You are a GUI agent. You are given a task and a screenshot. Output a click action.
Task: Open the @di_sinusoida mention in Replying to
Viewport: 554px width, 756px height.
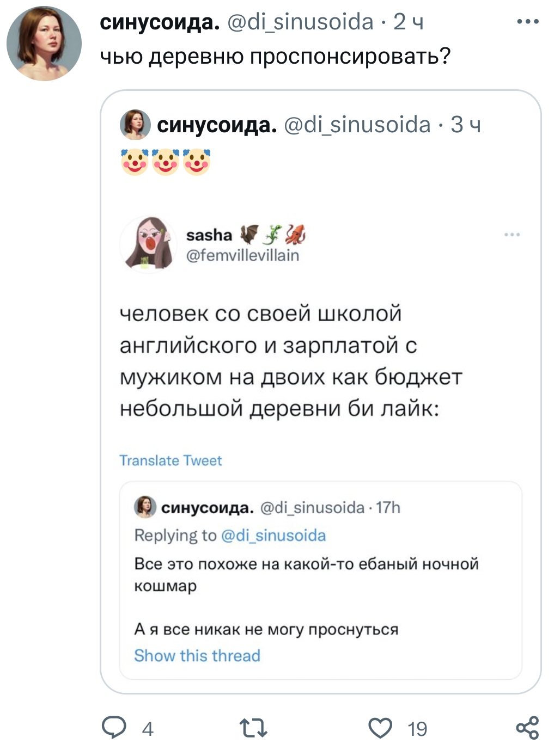273,536
